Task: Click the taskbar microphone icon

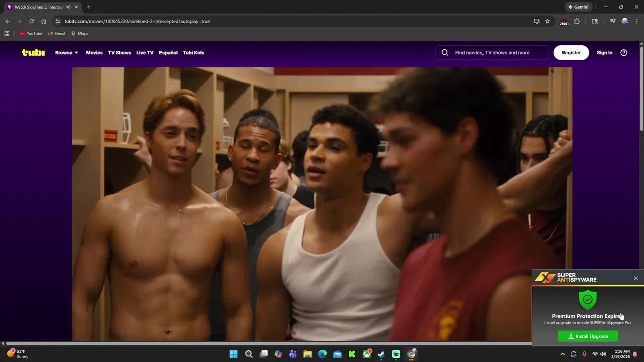Action: click(x=584, y=354)
